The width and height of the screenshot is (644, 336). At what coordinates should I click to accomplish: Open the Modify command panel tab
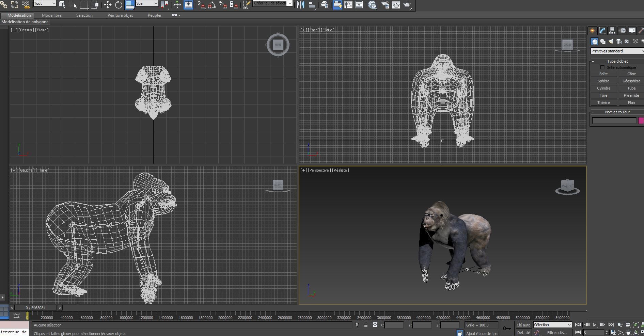[x=602, y=31]
